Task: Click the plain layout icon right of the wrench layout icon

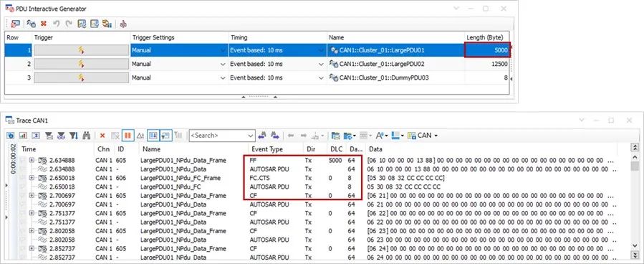Action: (x=95, y=24)
